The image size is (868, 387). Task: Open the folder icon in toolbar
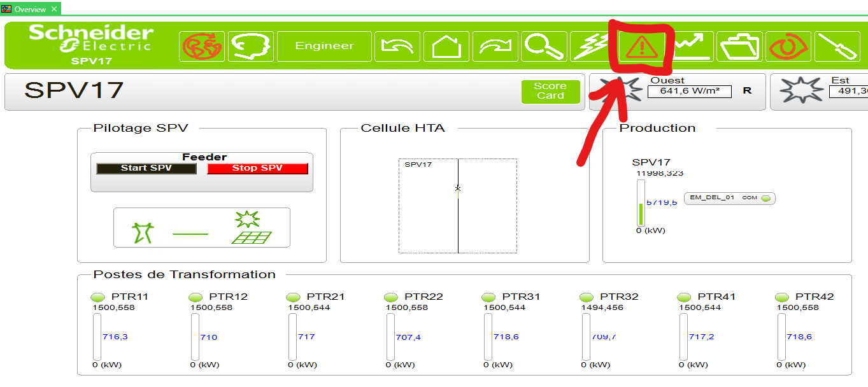[739, 46]
